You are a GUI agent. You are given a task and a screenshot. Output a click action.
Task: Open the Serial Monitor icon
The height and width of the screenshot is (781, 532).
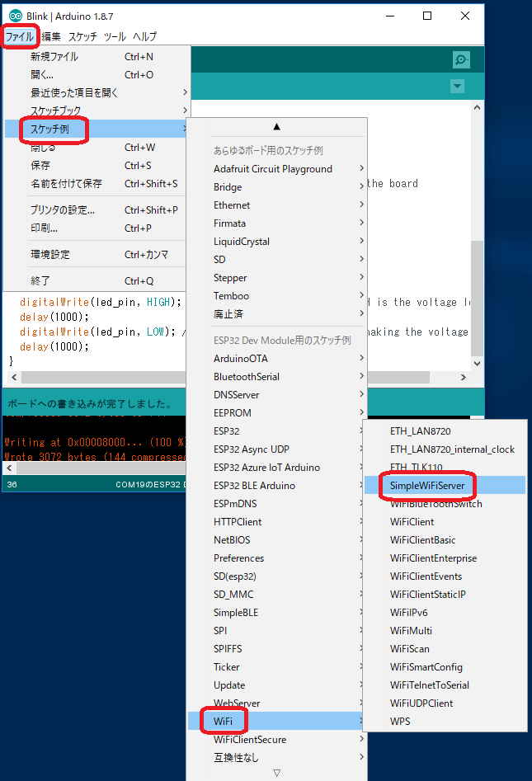tap(461, 59)
